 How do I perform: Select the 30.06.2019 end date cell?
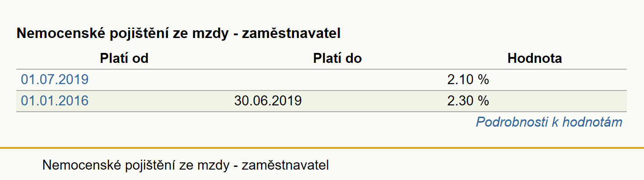(268, 100)
